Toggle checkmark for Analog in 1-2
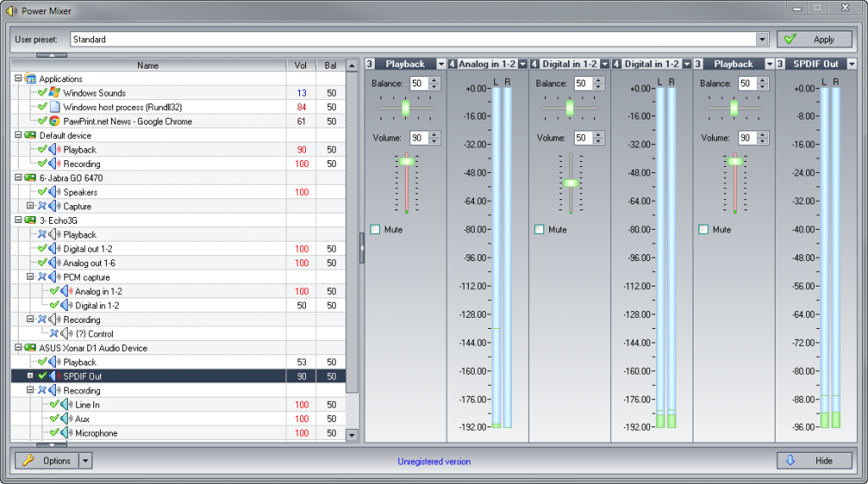Screen dimensions: 868x484 pos(54,291)
